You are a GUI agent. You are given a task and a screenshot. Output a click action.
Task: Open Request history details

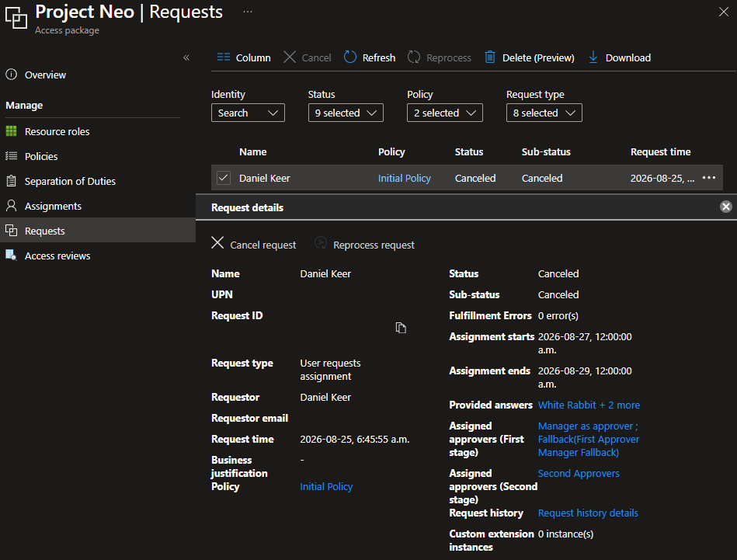coord(588,513)
